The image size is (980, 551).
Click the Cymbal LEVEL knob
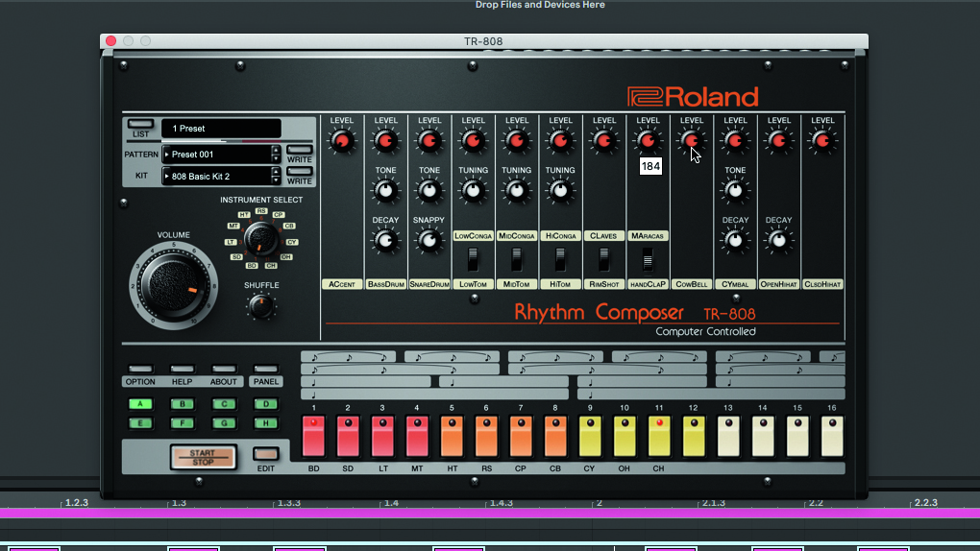click(735, 140)
